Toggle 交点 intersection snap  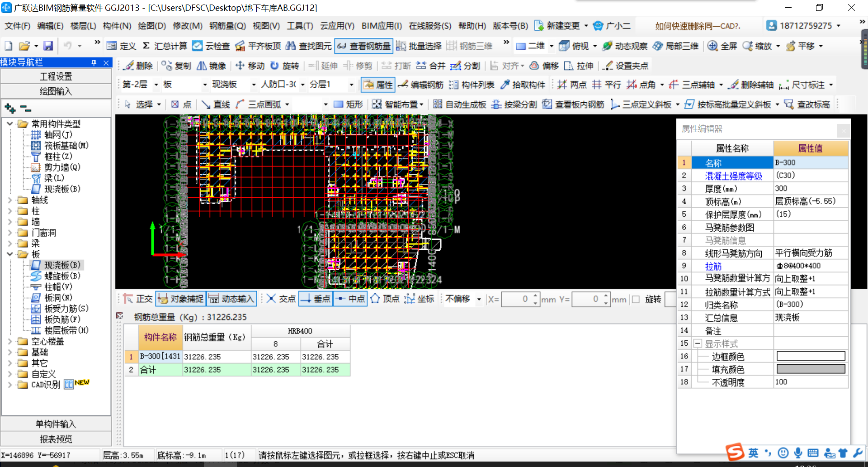tap(281, 299)
